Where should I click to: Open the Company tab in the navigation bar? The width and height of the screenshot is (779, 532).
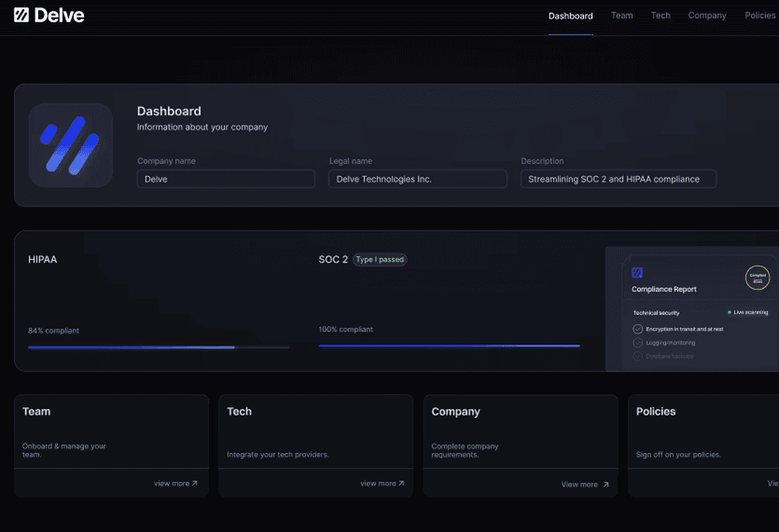point(707,16)
